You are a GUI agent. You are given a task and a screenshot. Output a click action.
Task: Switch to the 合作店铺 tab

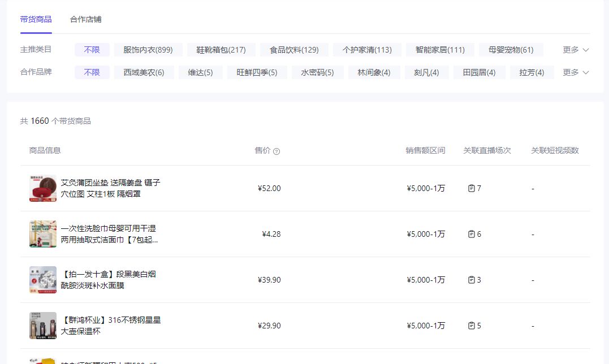click(86, 19)
